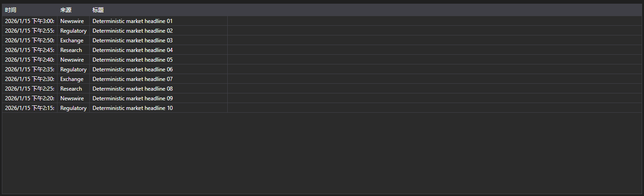Sort by the 来源 column header
This screenshot has width=644, height=196.
(73, 10)
